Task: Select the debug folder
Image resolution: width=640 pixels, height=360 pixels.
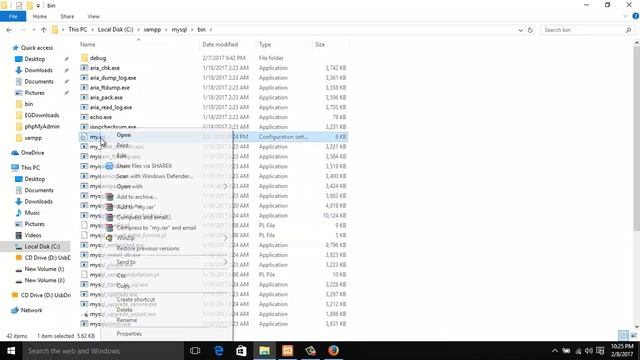Action: click(98, 58)
